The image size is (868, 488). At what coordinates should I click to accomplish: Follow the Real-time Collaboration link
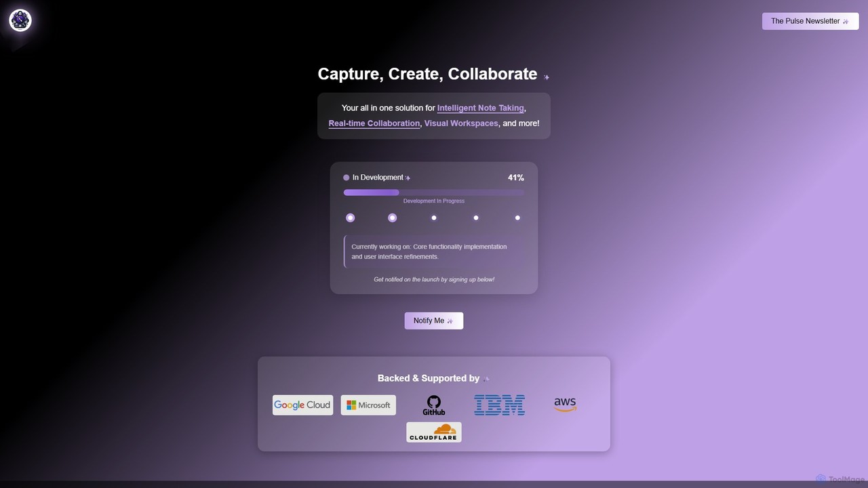point(374,123)
